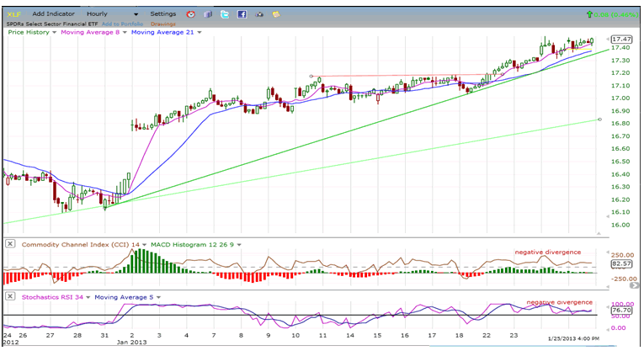Click the Drawings link

click(x=162, y=24)
